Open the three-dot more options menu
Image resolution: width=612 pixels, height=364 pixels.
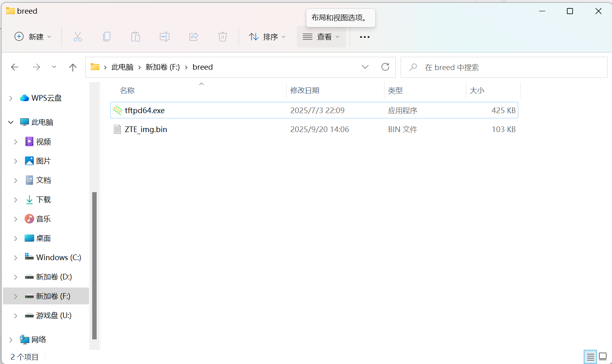365,37
